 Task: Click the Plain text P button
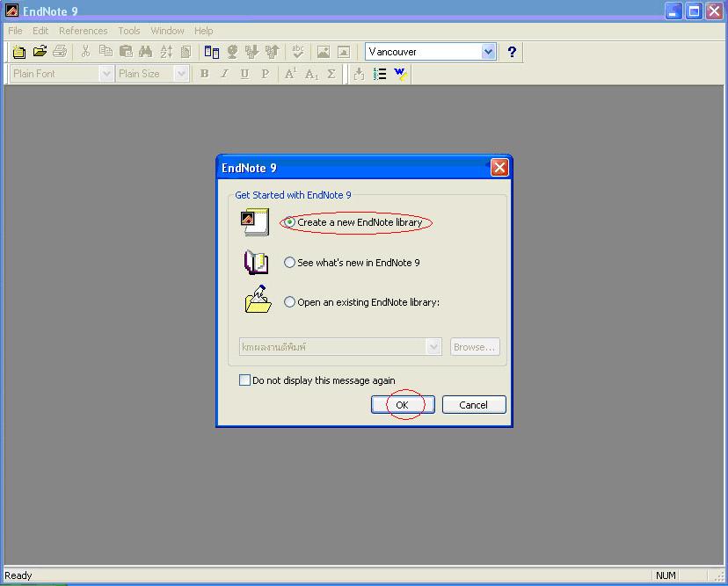[x=266, y=74]
